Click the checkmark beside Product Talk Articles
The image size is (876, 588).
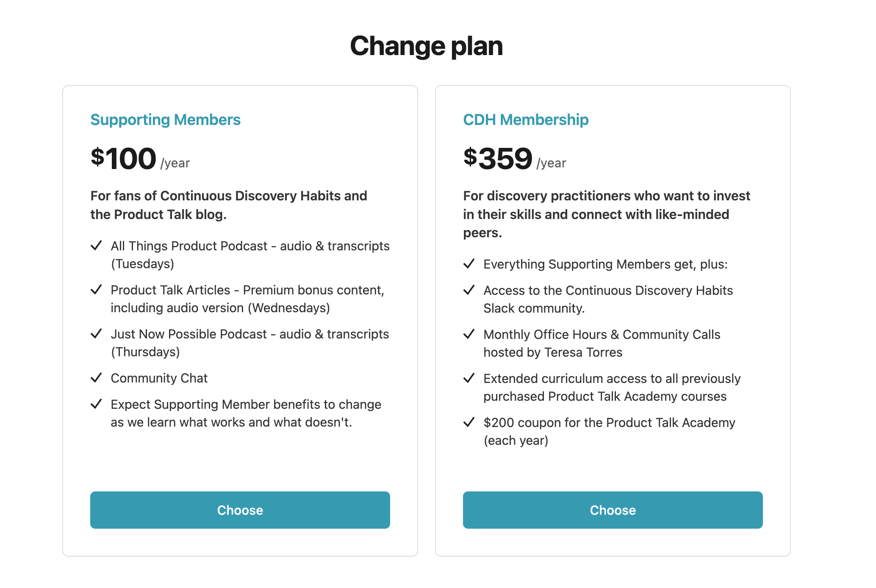(97, 290)
